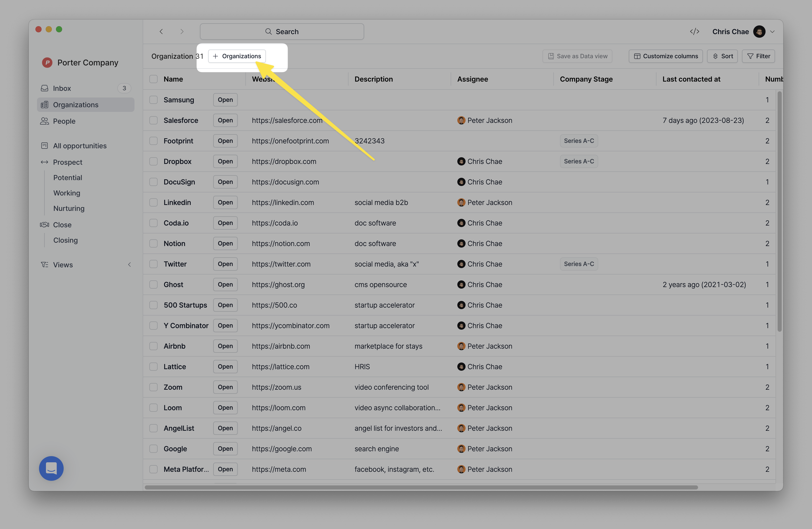Screen dimensions: 812x529
Task: Click the add Organizations button
Action: tap(237, 56)
